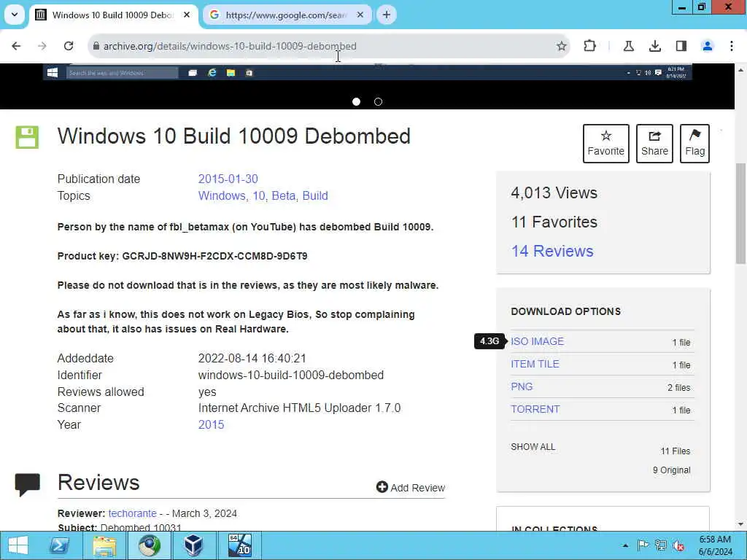Expand the PNG download option

[522, 386]
